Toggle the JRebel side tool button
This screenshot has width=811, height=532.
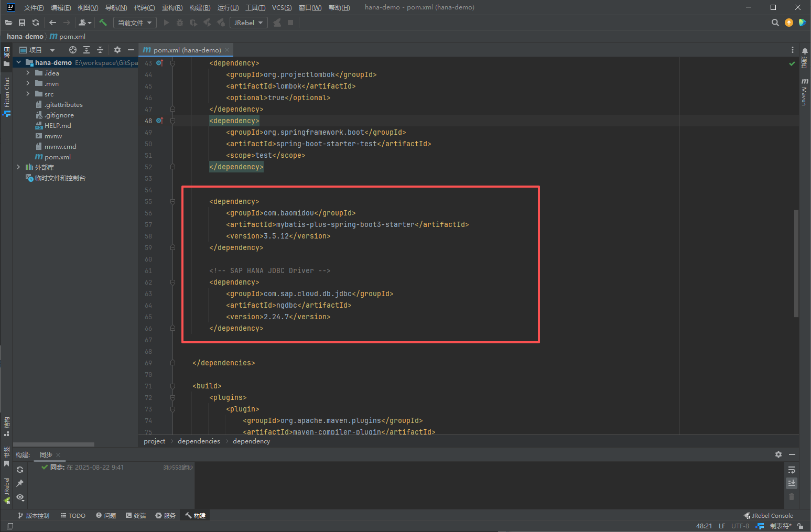6,491
